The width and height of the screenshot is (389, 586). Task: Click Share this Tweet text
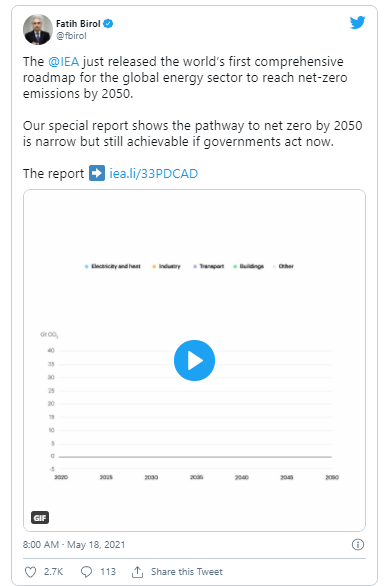pyautogui.click(x=187, y=572)
